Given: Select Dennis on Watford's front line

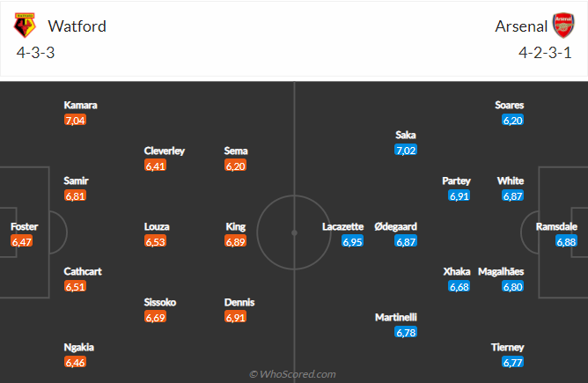Looking at the screenshot, I should (240, 302).
